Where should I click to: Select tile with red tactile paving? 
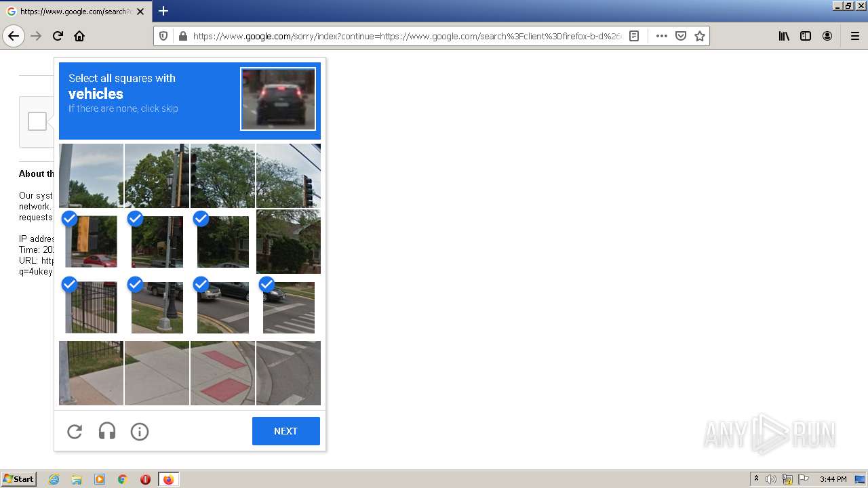222,373
